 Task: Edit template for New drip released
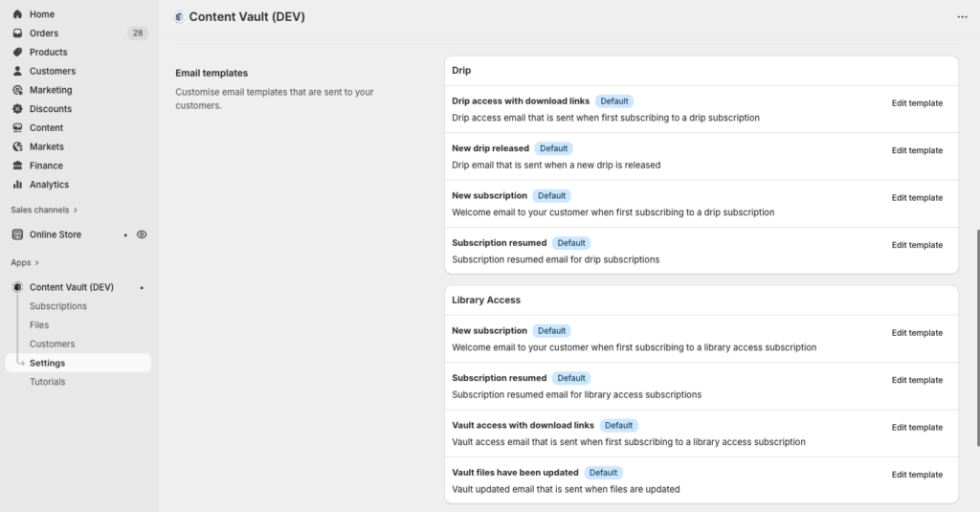pyautogui.click(x=917, y=150)
